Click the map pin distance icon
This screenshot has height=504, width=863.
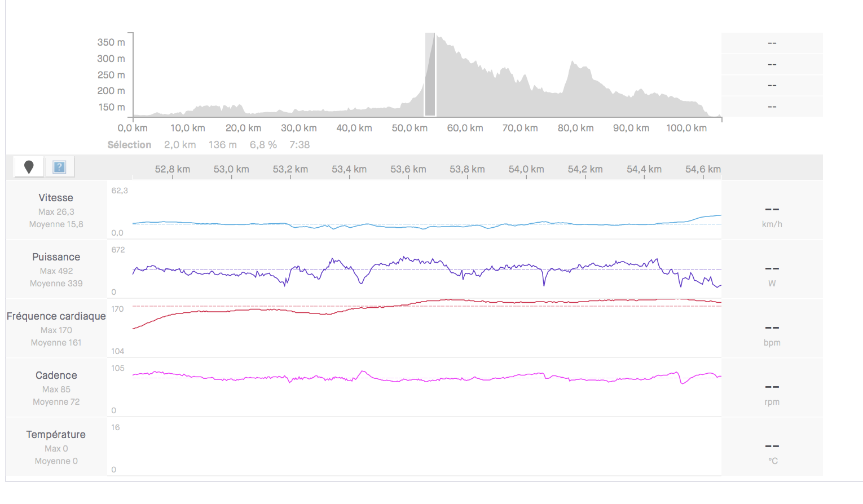click(29, 167)
